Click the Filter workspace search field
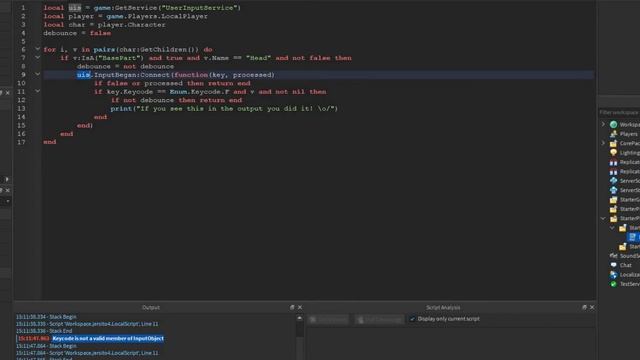The width and height of the screenshot is (640, 360). click(x=619, y=112)
